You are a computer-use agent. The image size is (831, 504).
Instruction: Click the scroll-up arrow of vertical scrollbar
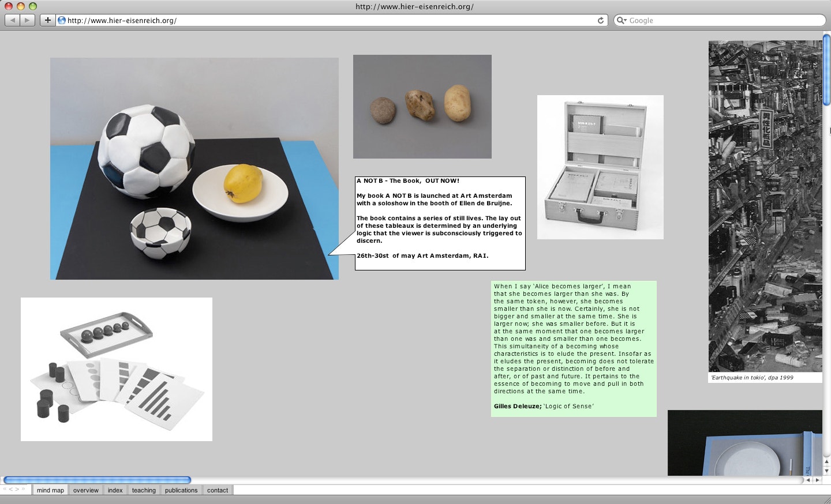[826, 462]
